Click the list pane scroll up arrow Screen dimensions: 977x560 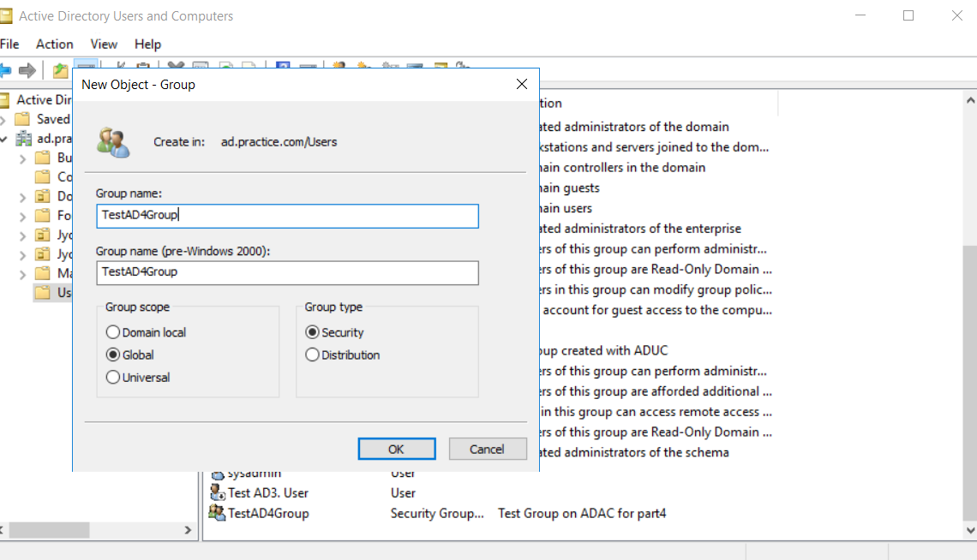[970, 99]
